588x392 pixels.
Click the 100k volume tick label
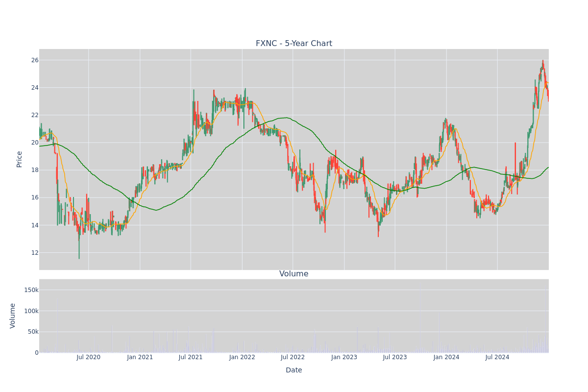coord(31,311)
